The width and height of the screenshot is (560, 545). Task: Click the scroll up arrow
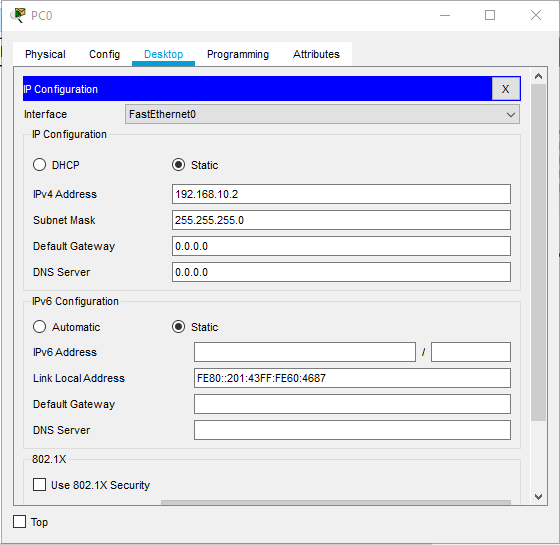[539, 76]
